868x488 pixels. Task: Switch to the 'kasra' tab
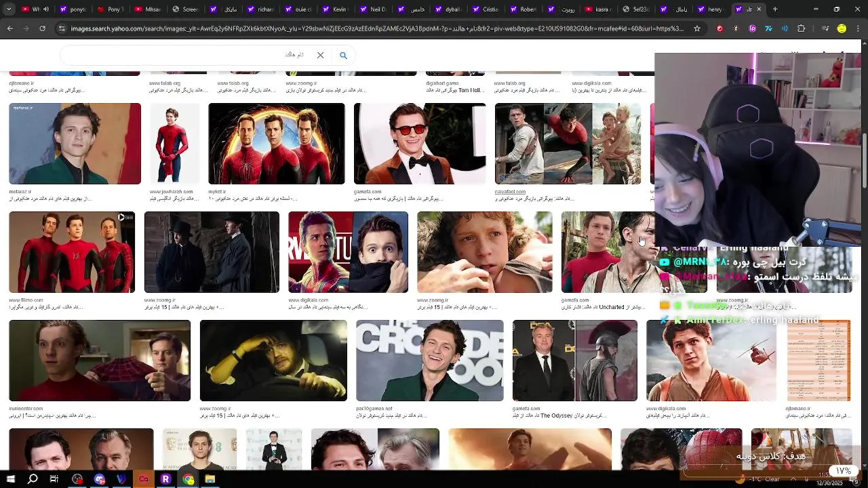(x=597, y=9)
